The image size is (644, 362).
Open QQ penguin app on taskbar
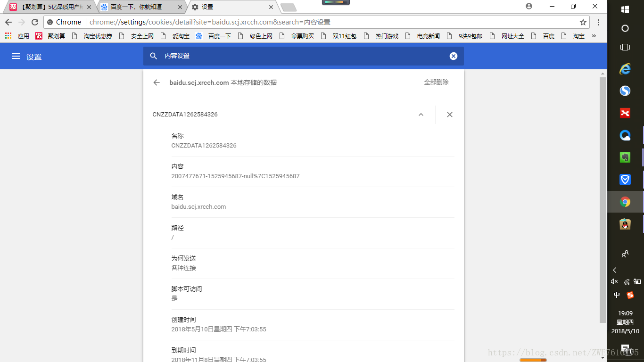click(625, 224)
